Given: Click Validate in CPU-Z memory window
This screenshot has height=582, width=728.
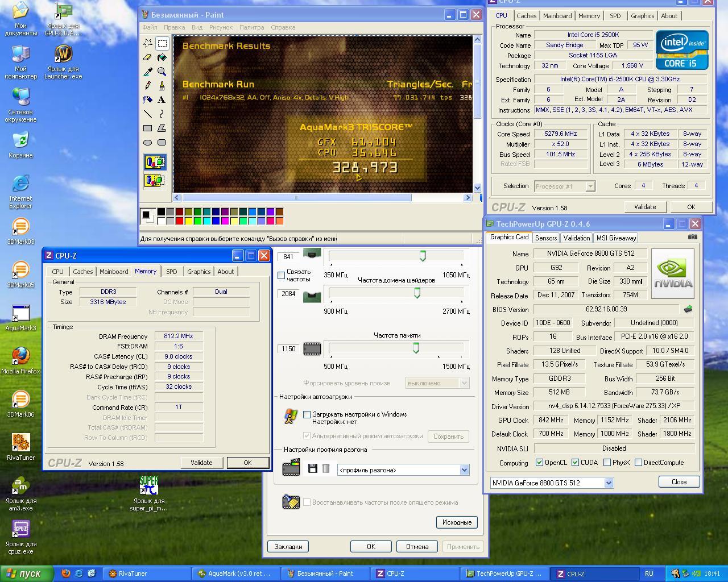Looking at the screenshot, I should tap(201, 463).
